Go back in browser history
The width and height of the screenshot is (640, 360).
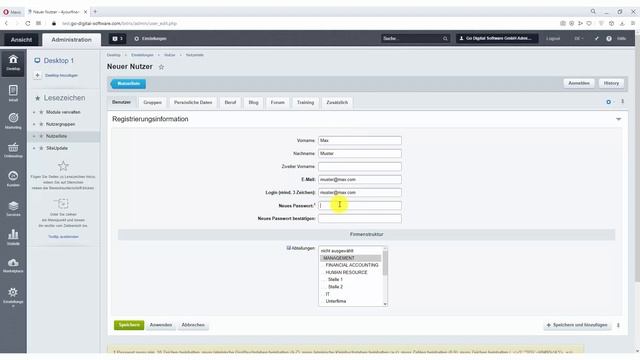(7, 23)
